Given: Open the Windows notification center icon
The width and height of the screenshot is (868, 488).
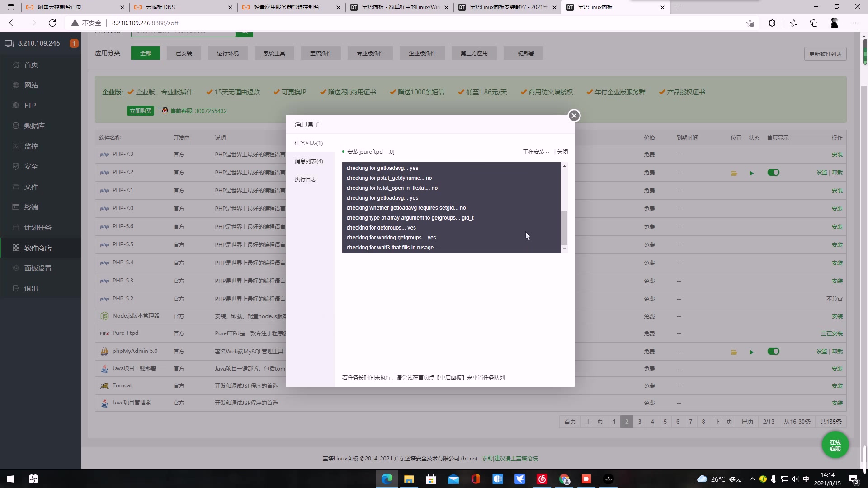Looking at the screenshot, I should click(x=854, y=479).
